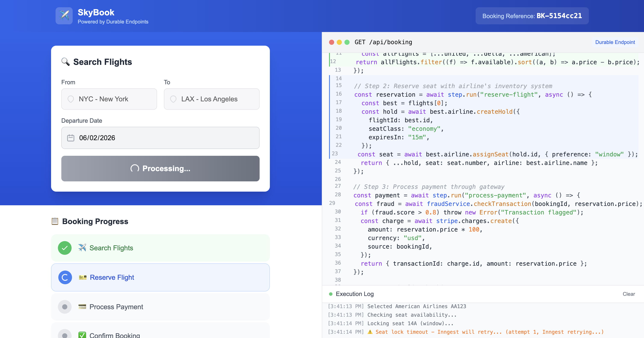This screenshot has height=338, width=644.
Task: Click Clear in the Execution Log
Action: click(628, 294)
